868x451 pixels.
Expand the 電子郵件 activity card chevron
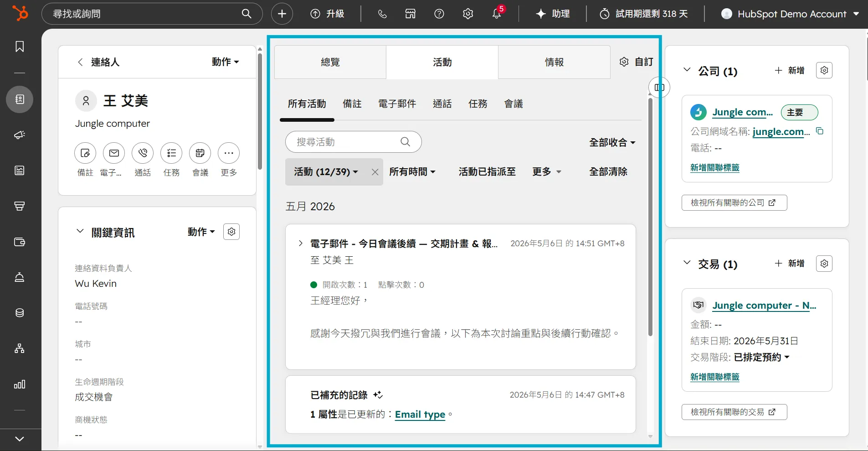point(300,243)
